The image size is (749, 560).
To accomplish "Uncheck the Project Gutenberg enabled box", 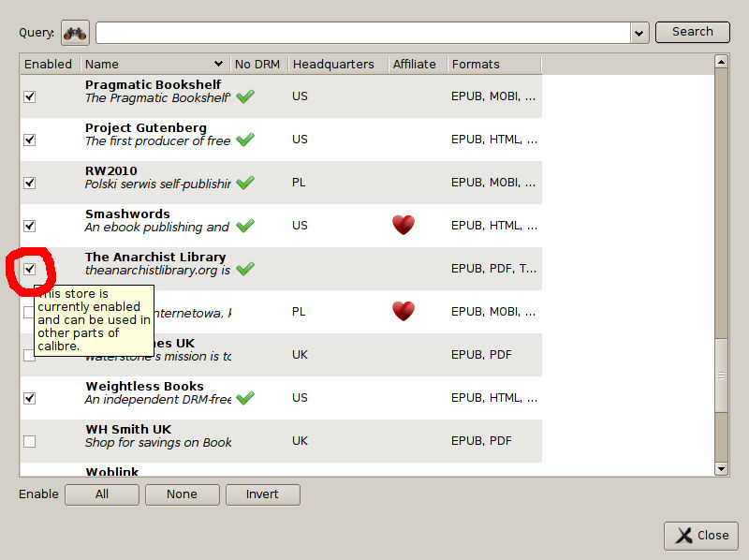I will pos(30,140).
